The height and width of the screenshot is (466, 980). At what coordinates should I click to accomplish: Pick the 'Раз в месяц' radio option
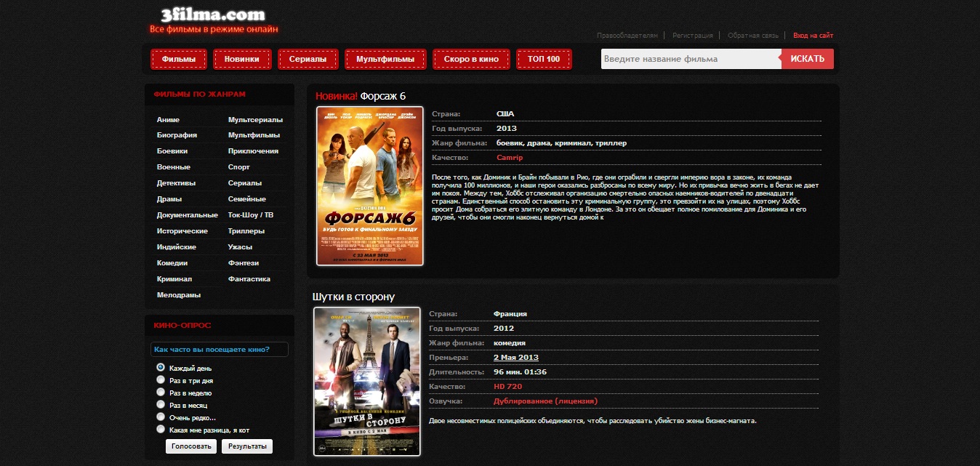tap(161, 405)
